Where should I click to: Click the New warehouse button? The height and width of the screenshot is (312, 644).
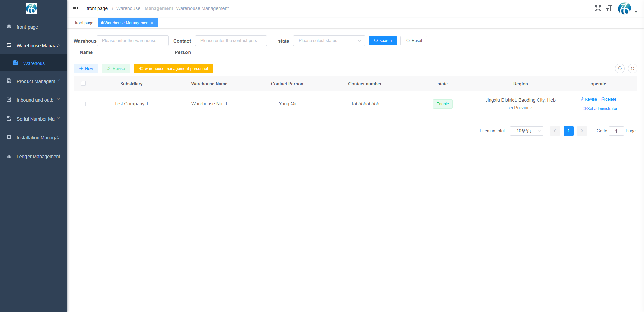86,69
